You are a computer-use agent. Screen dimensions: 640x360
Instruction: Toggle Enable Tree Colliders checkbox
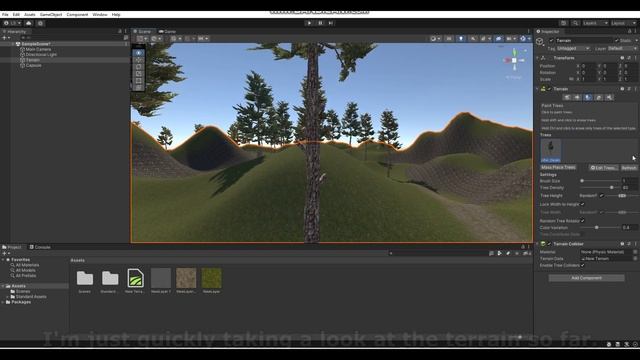[582, 265]
